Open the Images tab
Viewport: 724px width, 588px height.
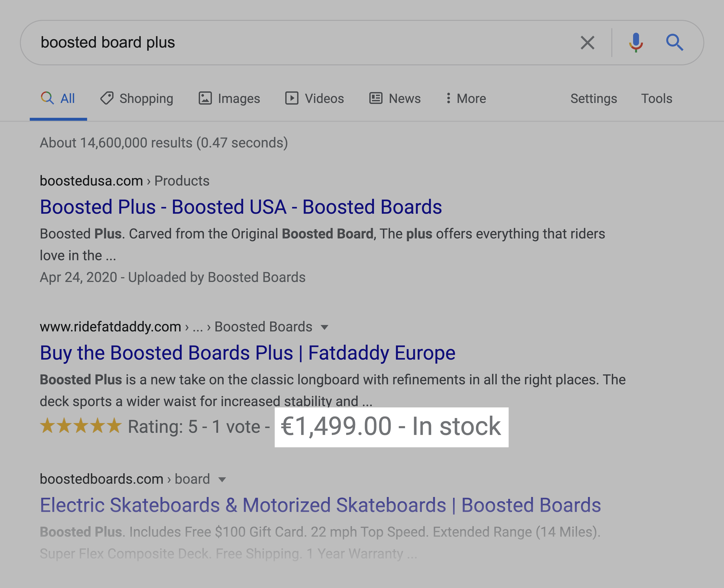[229, 99]
